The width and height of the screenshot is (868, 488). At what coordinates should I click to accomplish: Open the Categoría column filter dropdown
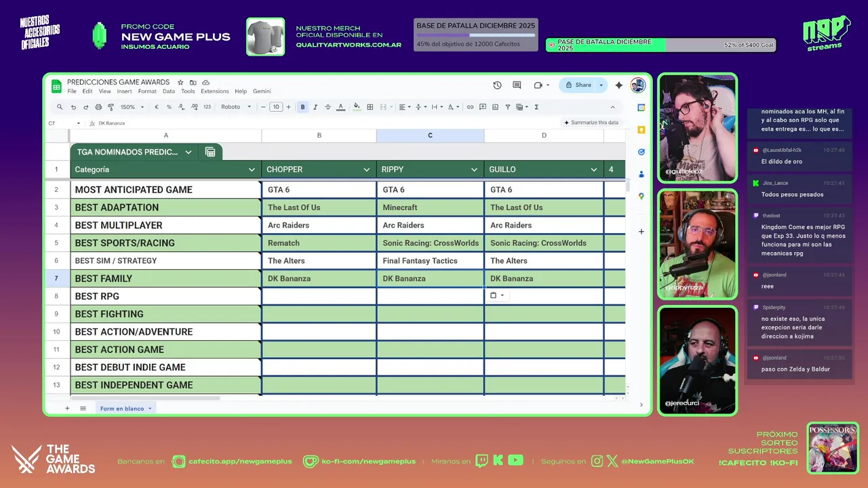252,169
